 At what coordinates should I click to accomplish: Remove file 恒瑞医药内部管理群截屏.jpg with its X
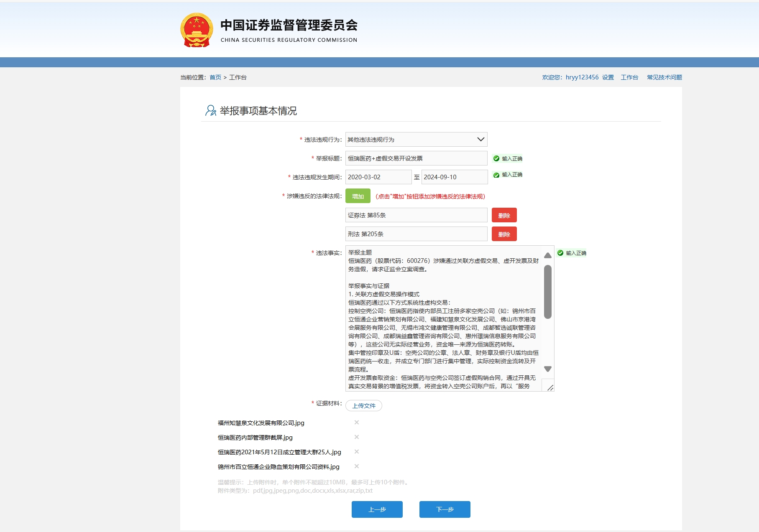pyautogui.click(x=357, y=437)
